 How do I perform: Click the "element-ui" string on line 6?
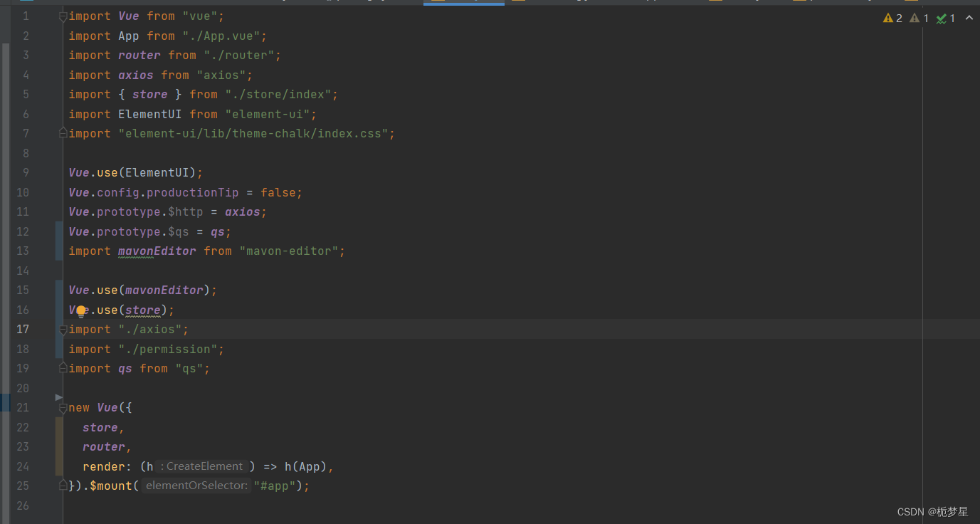tap(267, 114)
